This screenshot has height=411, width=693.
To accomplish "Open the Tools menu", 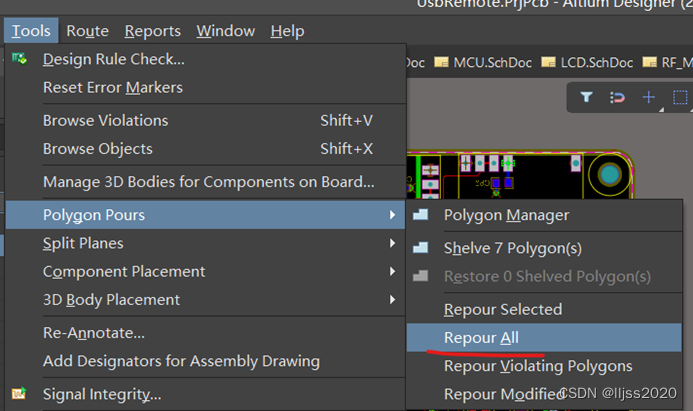I will click(x=31, y=31).
